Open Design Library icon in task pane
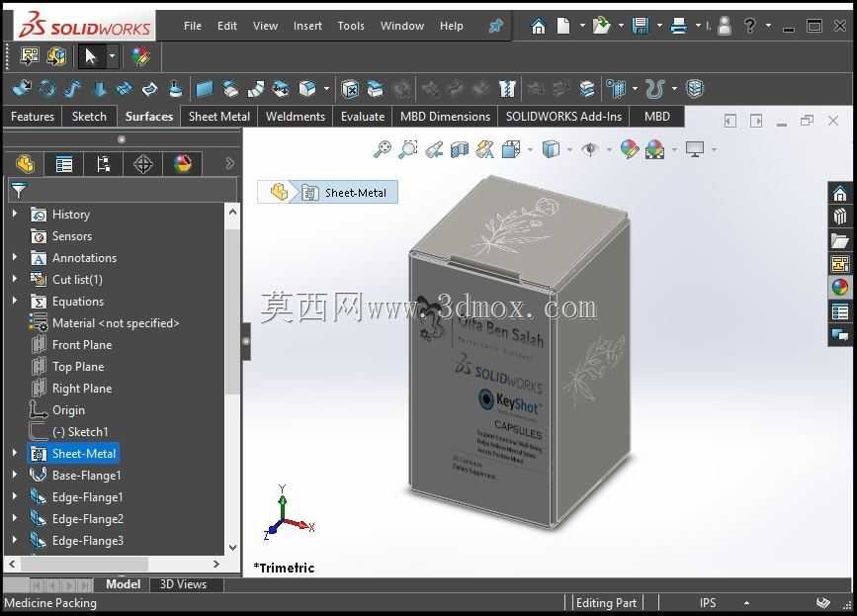The width and height of the screenshot is (857, 616). click(840, 217)
